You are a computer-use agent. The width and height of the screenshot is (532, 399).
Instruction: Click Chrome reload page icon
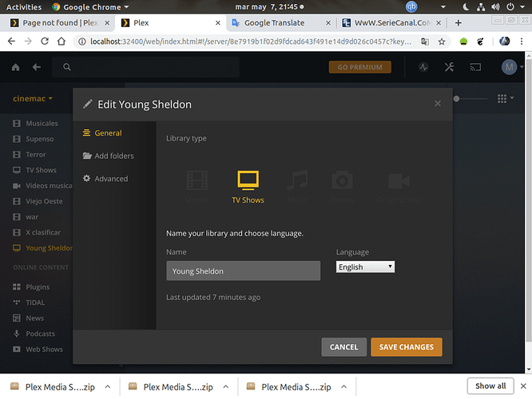pyautogui.click(x=45, y=41)
